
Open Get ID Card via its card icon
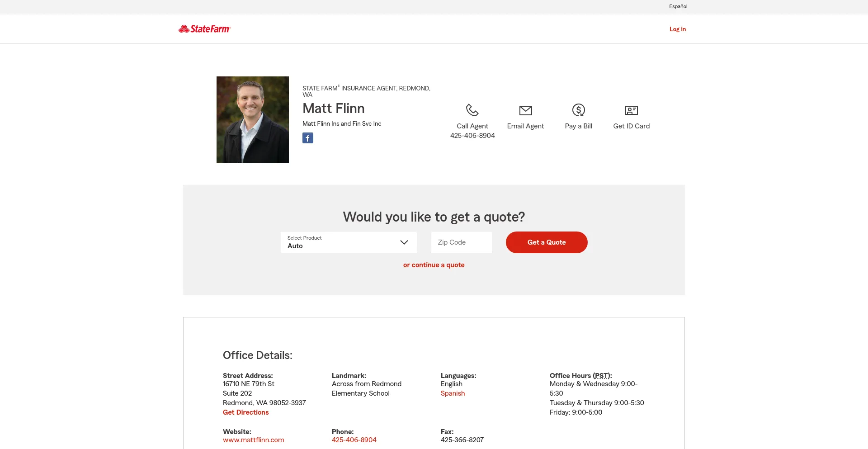(x=631, y=110)
